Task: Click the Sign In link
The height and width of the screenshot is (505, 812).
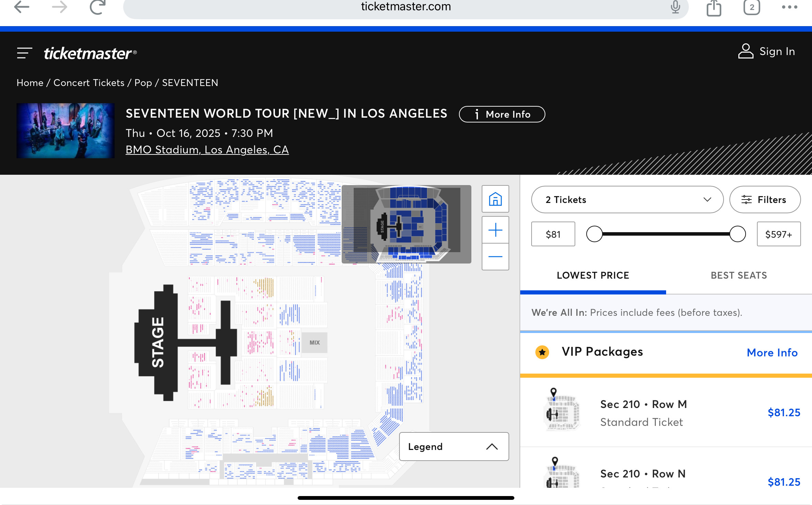Action: [x=777, y=52]
